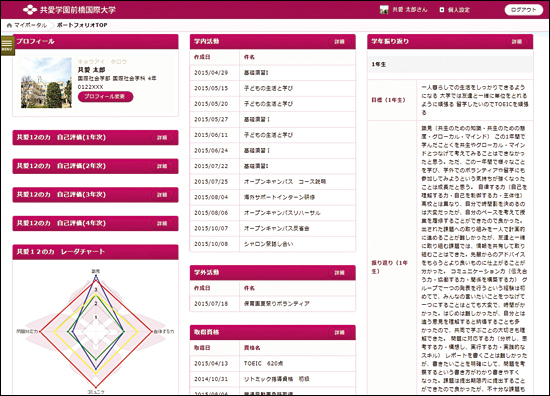Select the 2015/06/24 基礎演習 row

tap(273, 150)
